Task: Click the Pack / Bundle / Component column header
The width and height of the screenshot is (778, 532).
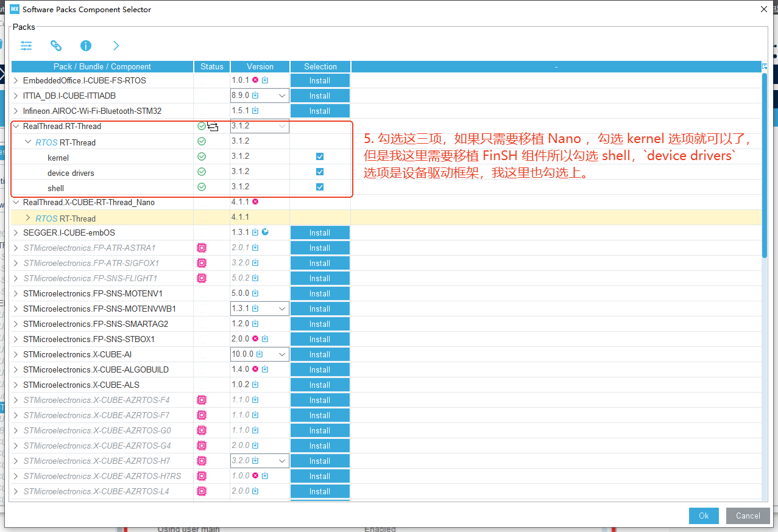Action: coord(102,66)
